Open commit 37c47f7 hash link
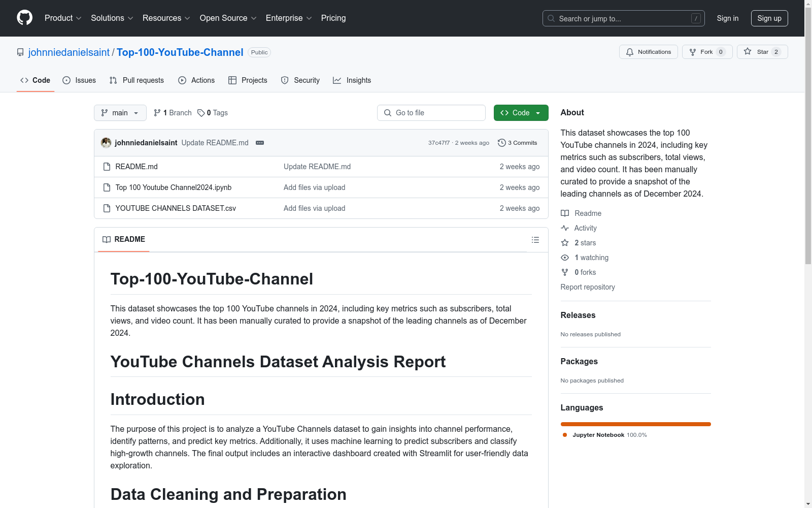Image resolution: width=812 pixels, height=508 pixels. pos(439,143)
